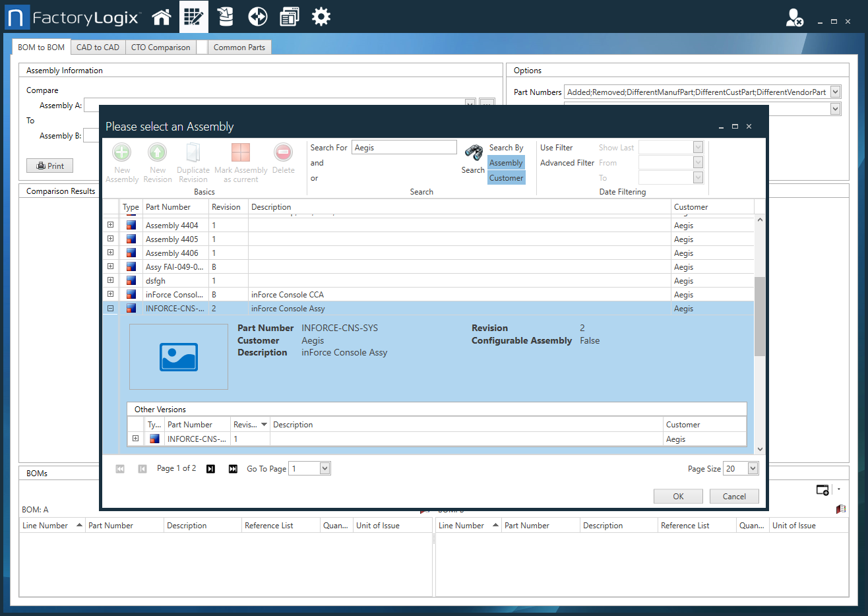Switch to the CAD to CAD tab
The height and width of the screenshot is (616, 868).
coord(98,47)
